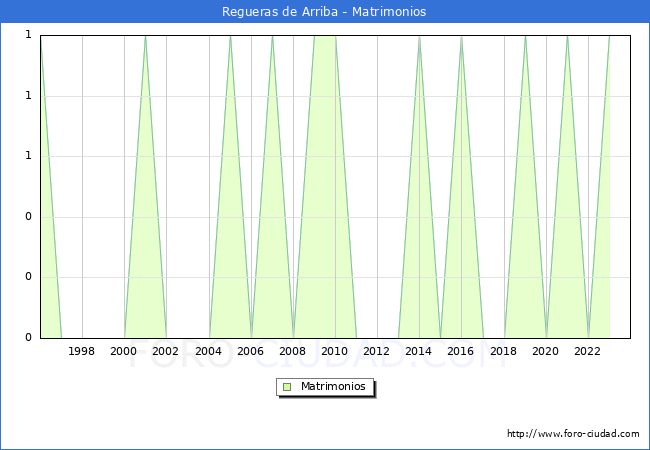Click the 2020 x-axis label
Screen dimensions: 650x450
[546, 351]
